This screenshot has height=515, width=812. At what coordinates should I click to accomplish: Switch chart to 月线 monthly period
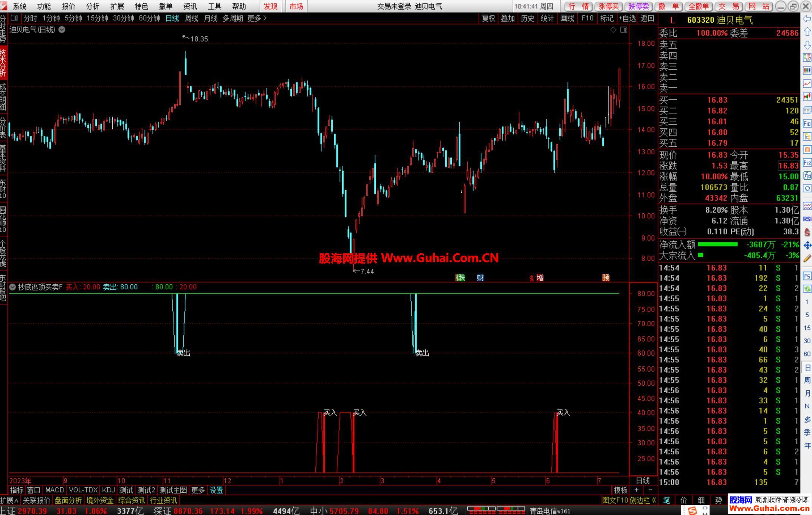tap(211, 18)
